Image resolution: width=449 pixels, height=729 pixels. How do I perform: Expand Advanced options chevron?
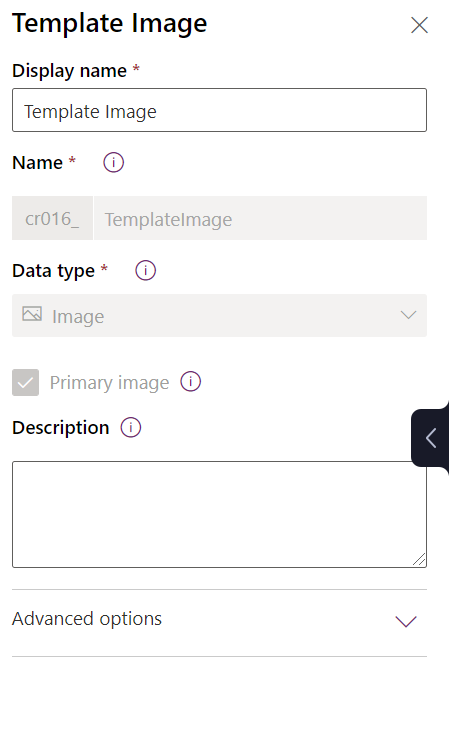click(406, 621)
